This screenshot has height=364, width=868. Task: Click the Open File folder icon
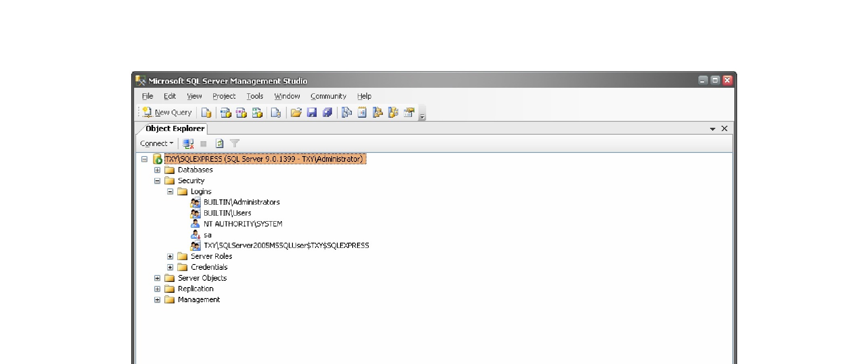pos(296,112)
